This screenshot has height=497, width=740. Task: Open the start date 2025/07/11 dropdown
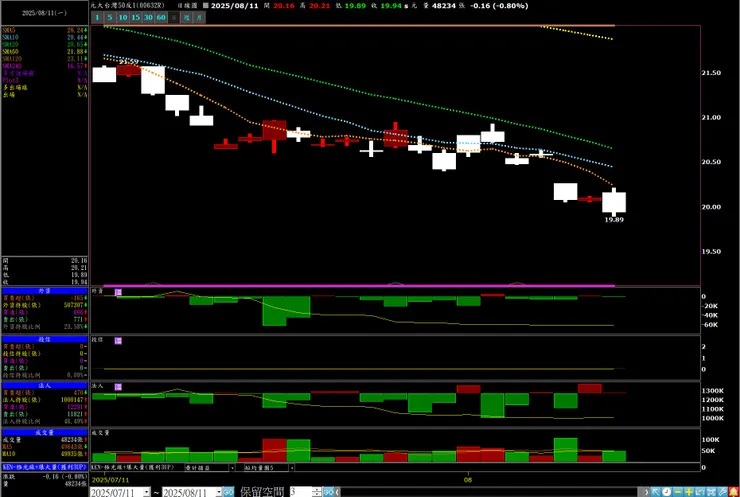[x=146, y=492]
